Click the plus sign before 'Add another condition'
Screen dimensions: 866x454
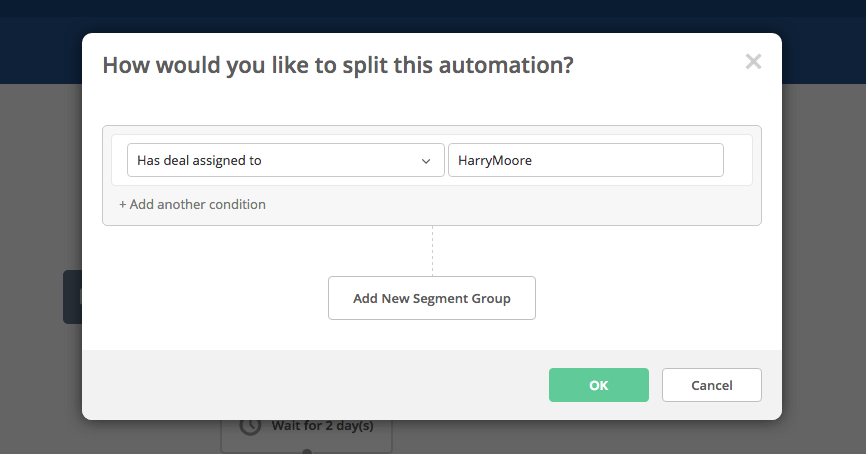click(x=123, y=205)
